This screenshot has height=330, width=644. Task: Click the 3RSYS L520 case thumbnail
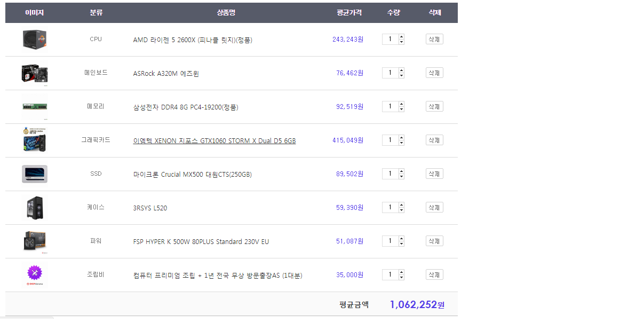(x=35, y=208)
